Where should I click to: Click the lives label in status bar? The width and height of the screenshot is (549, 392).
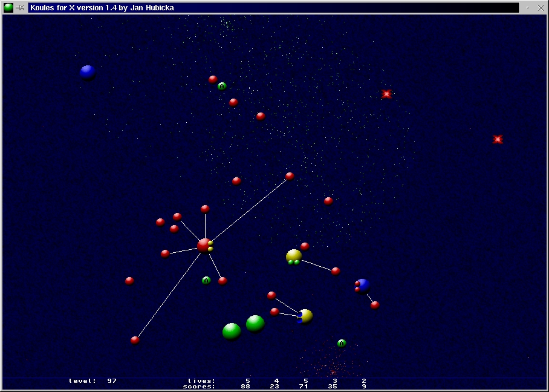(201, 381)
